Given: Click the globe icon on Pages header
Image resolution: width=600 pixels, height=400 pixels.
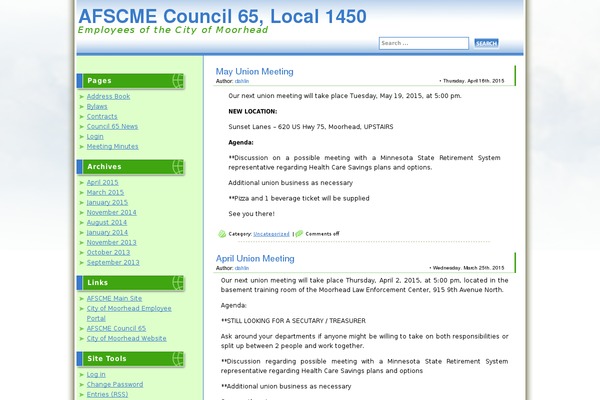Looking at the screenshot, I should [x=178, y=81].
